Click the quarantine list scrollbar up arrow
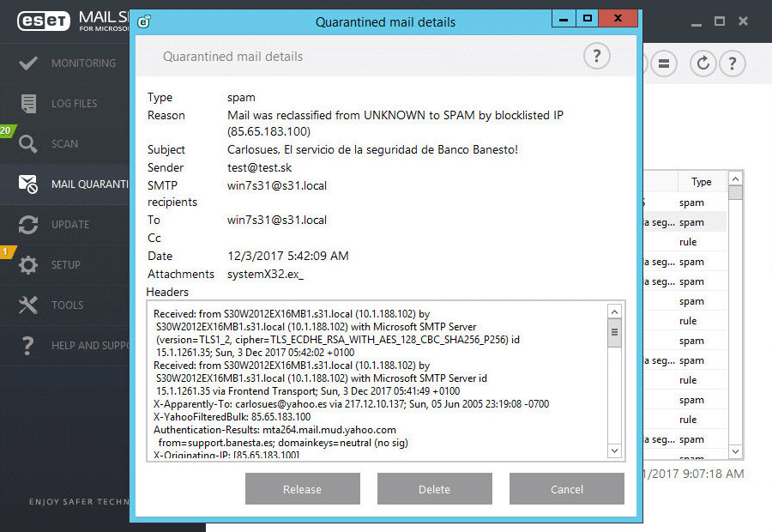This screenshot has height=532, width=772. point(734,178)
